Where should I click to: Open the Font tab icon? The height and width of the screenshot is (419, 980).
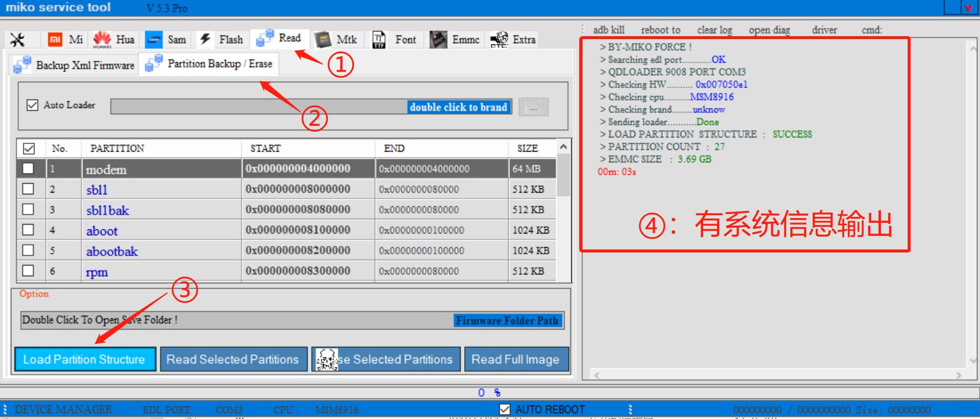point(379,40)
